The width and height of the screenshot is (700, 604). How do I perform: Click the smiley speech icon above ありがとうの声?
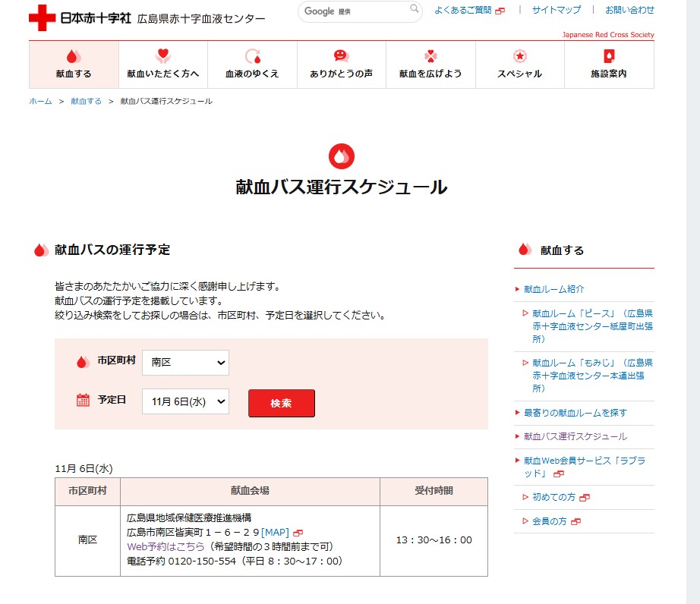341,55
